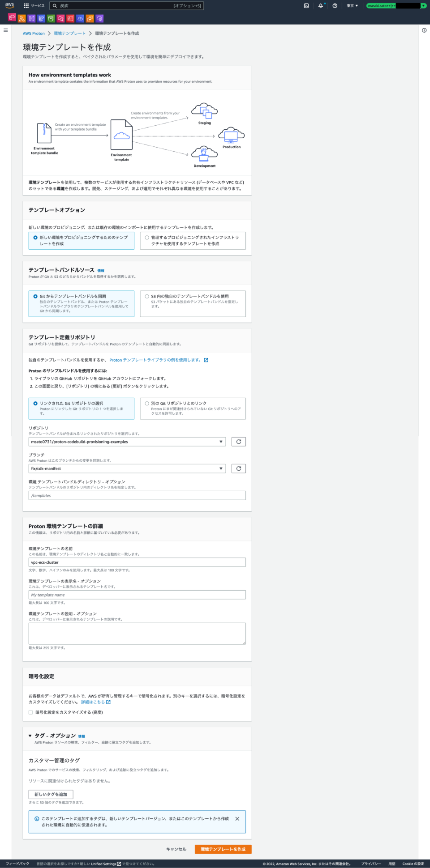The height and width of the screenshot is (868, 430).
Task: Open the repository dropdown
Action: [x=127, y=442]
